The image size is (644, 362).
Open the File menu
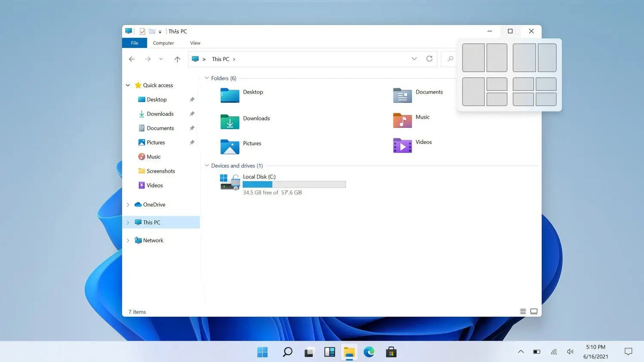pos(134,43)
